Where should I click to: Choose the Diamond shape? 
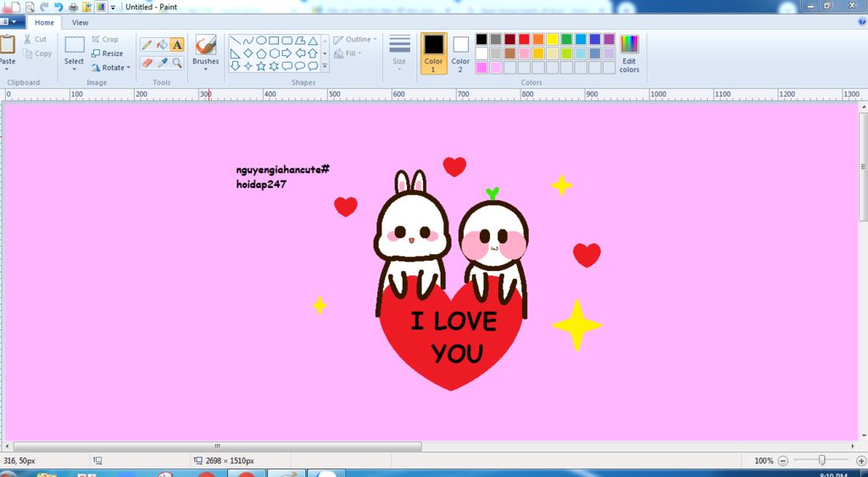click(x=248, y=53)
